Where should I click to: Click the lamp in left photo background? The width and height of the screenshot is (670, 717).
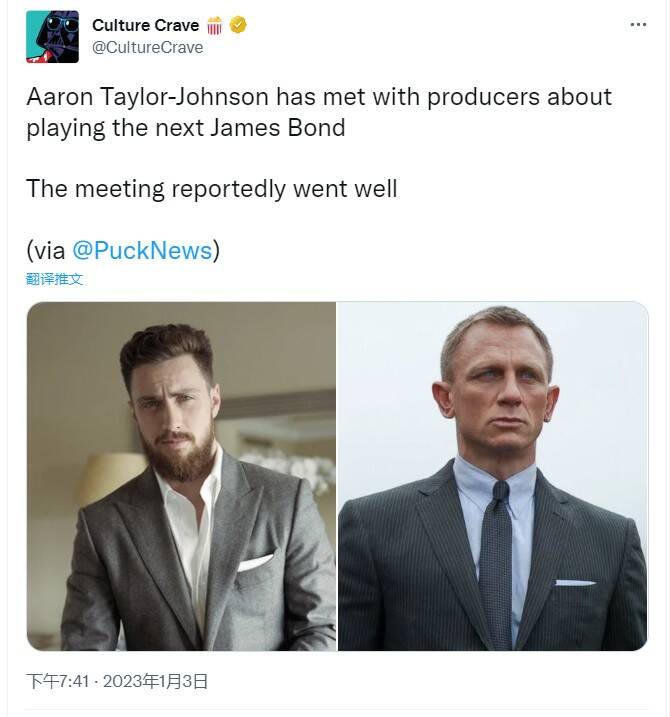(x=110, y=478)
